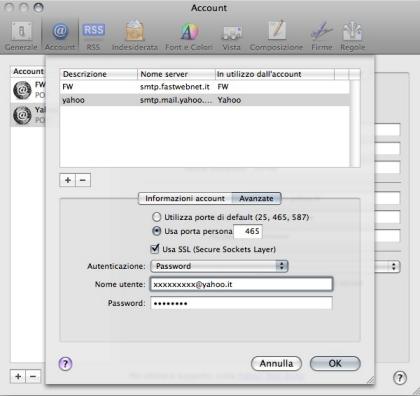
Task: Open the Vista preferences pane
Action: point(232,36)
